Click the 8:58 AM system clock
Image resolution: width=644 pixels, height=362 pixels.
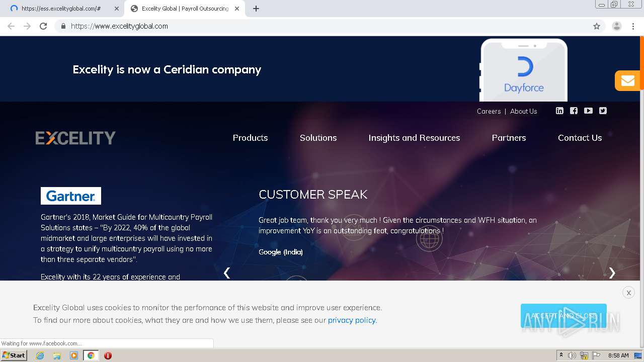point(618,355)
